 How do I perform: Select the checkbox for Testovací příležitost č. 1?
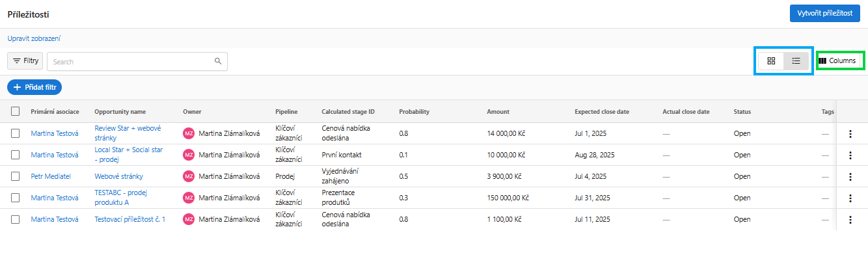point(16,220)
